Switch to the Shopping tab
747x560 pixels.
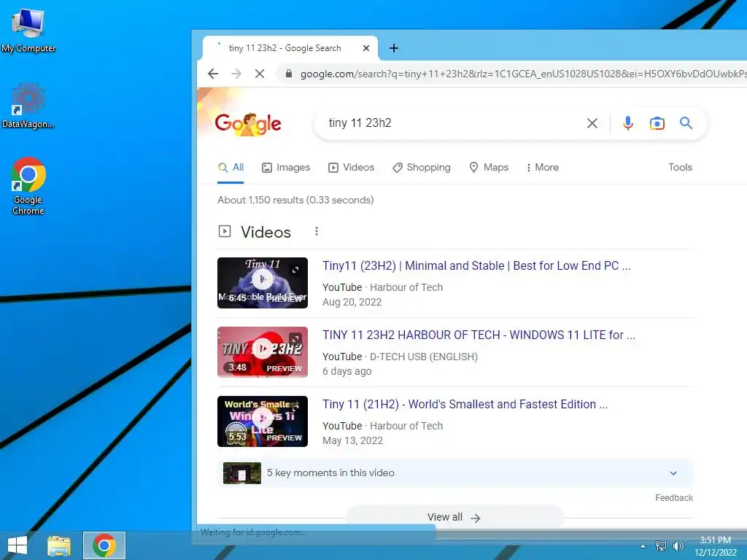pos(422,168)
